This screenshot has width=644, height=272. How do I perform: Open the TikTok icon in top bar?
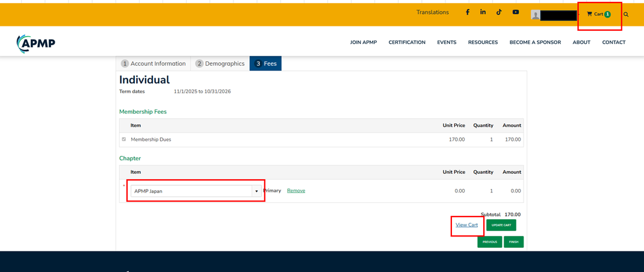coord(499,12)
